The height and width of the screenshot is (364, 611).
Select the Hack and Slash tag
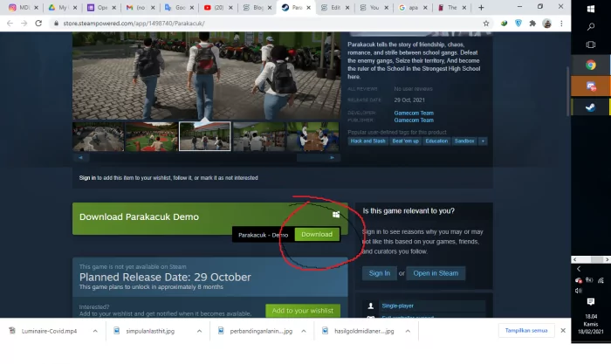click(x=367, y=141)
